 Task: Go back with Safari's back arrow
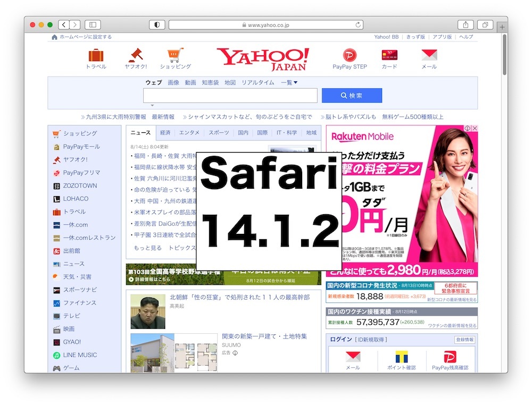64,25
